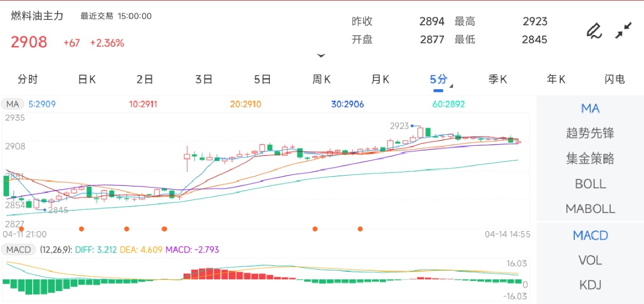Click the 04-14 14:55 end date label

(508, 234)
